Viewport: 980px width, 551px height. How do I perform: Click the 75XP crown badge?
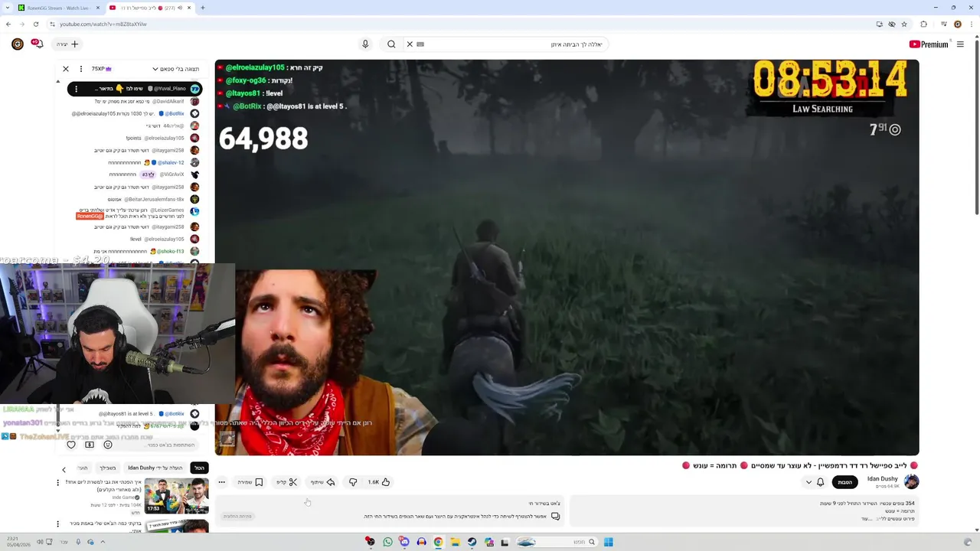[102, 69]
